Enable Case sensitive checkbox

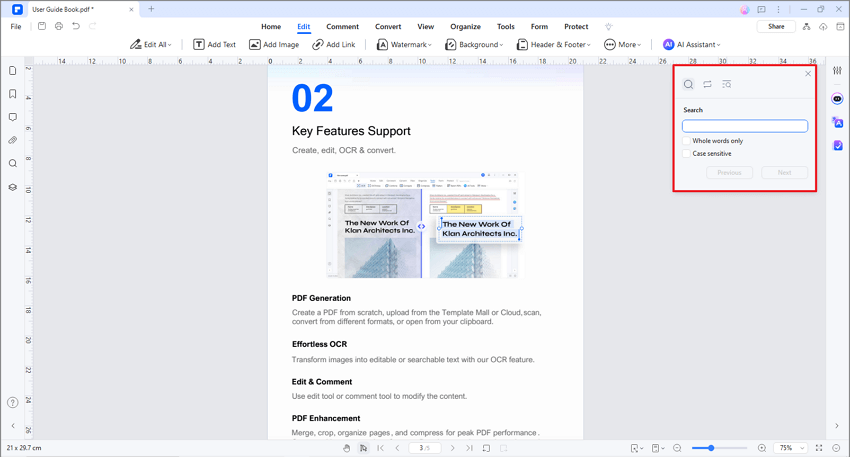[686, 153]
